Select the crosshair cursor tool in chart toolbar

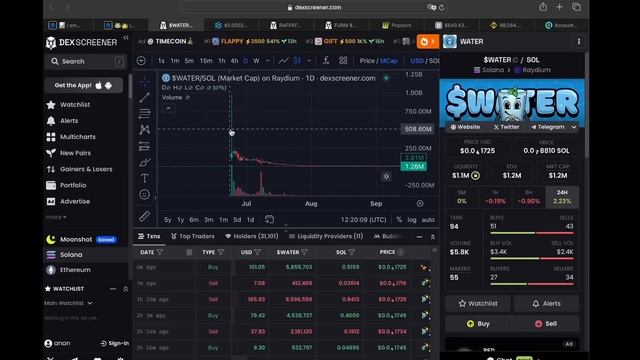pos(144,82)
